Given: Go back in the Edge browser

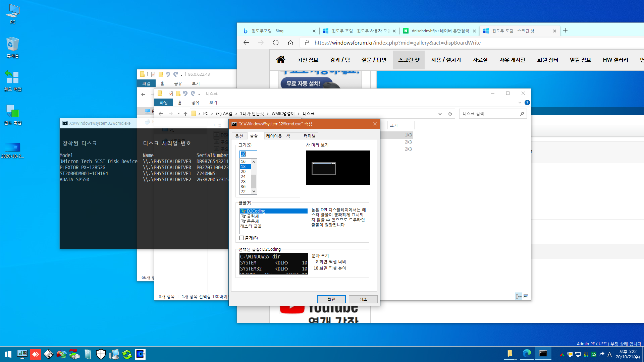Looking at the screenshot, I should coord(246,43).
